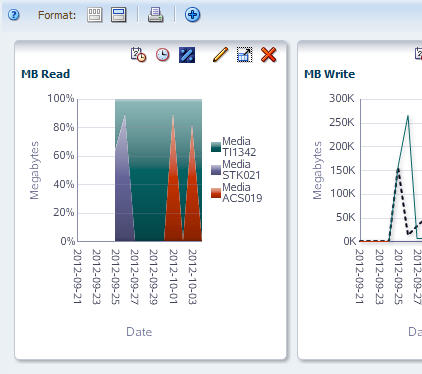Click the export chart icon in MB Read

coord(244,55)
